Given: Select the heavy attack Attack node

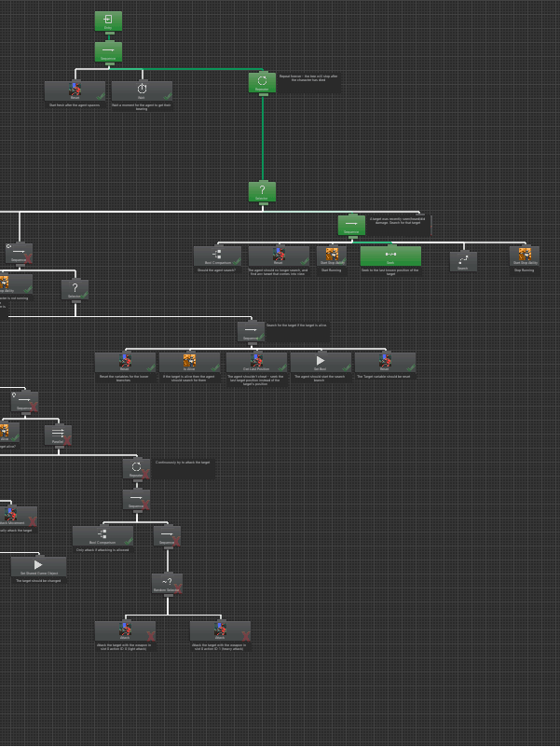Looking at the screenshot, I should click(220, 630).
